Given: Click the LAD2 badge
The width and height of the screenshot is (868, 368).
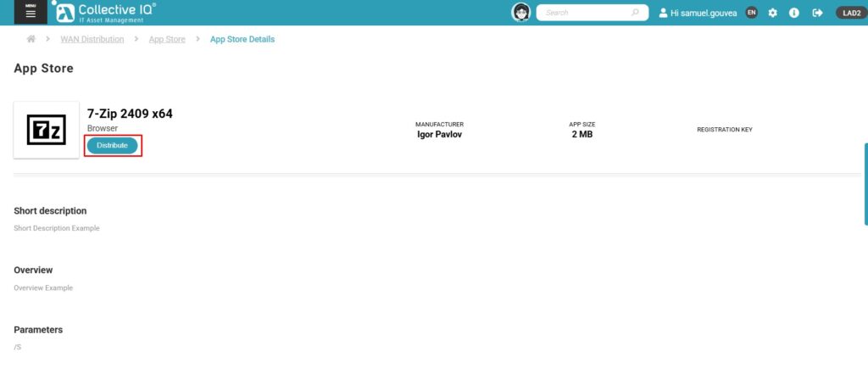Looking at the screenshot, I should (851, 13).
